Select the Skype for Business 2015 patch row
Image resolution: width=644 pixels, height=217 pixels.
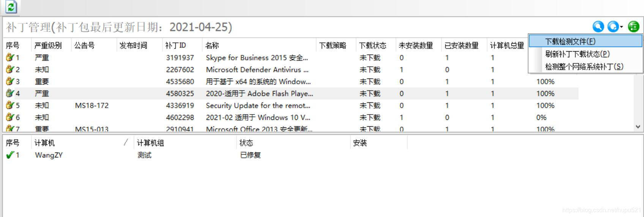[290, 58]
